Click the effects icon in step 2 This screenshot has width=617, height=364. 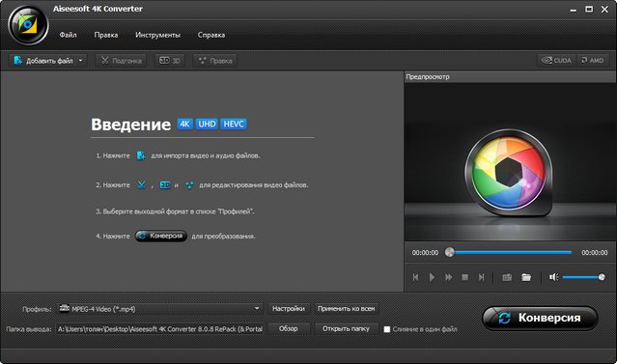click(189, 185)
